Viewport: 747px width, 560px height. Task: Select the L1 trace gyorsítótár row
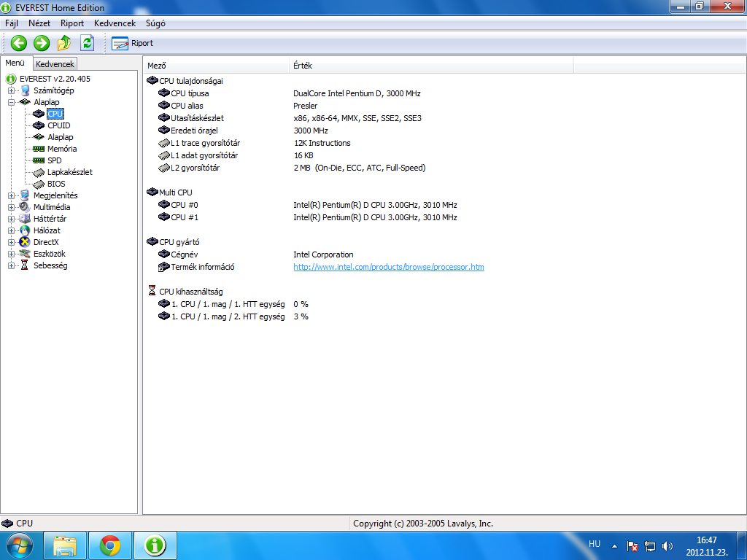tap(254, 144)
